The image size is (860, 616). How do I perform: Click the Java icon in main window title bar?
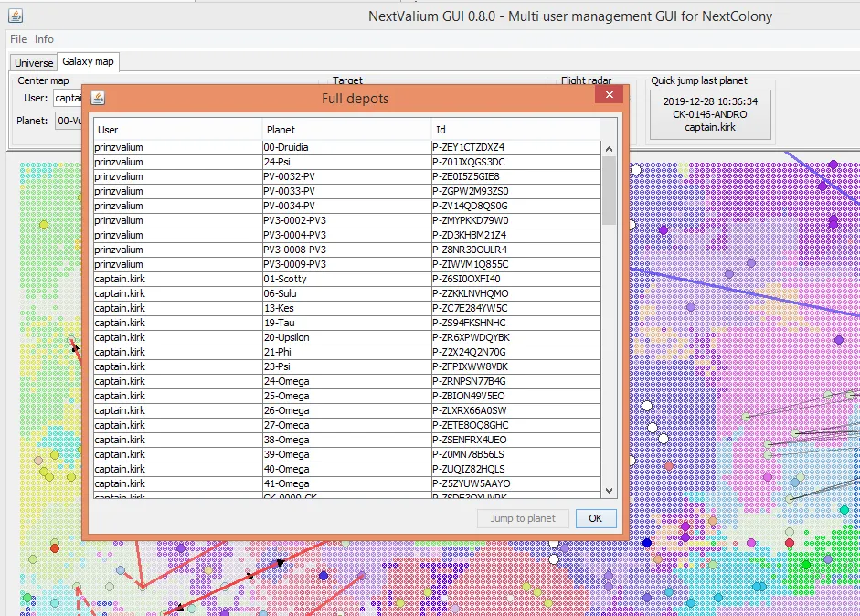(16, 16)
